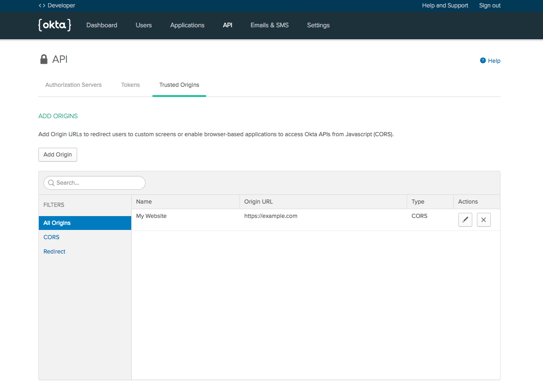The height and width of the screenshot is (392, 543).
Task: Delete My Website origin with X icon
Action: 483,220
